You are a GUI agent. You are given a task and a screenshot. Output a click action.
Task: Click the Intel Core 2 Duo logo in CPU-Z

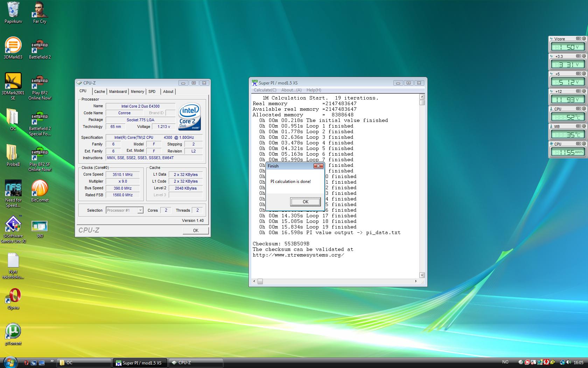pyautogui.click(x=189, y=117)
